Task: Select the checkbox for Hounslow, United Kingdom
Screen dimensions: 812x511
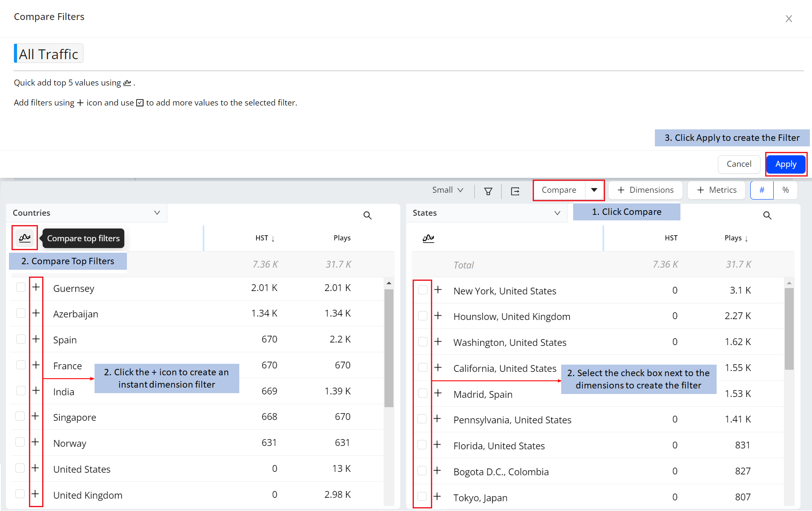Action: [422, 316]
